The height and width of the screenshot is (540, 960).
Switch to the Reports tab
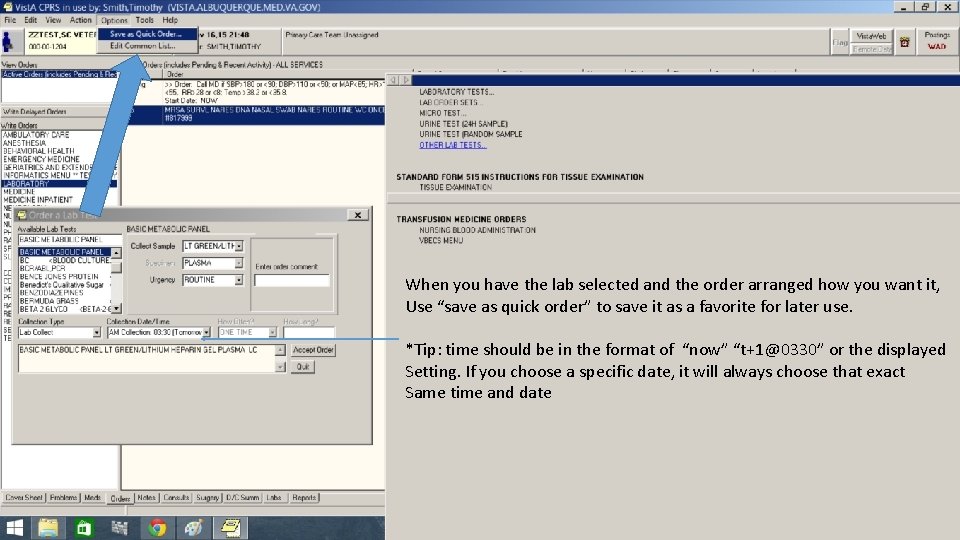(304, 498)
